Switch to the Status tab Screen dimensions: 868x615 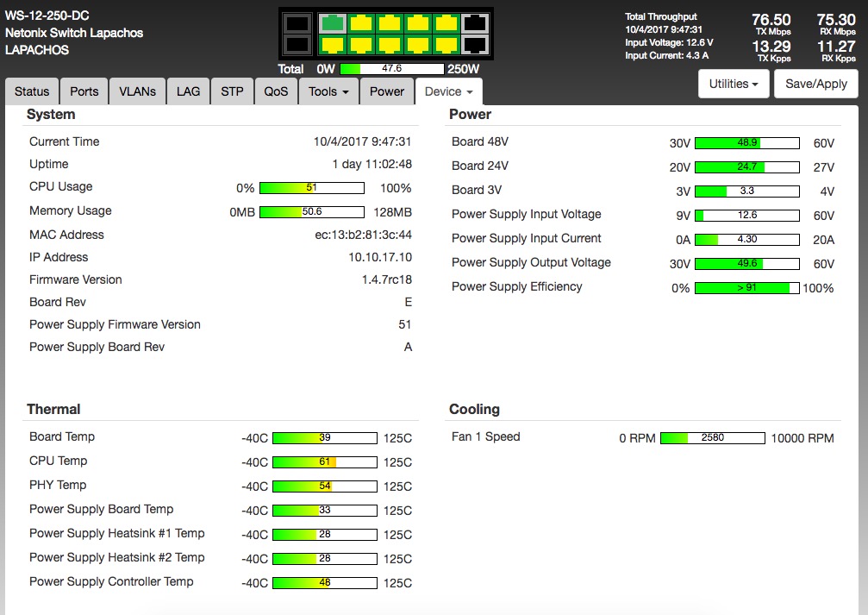[x=32, y=91]
